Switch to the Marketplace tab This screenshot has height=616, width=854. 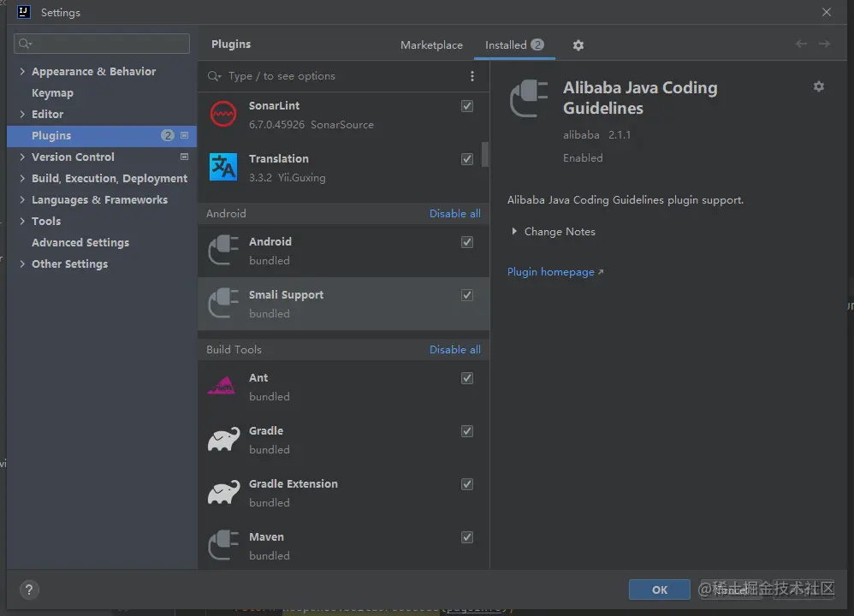pos(431,45)
